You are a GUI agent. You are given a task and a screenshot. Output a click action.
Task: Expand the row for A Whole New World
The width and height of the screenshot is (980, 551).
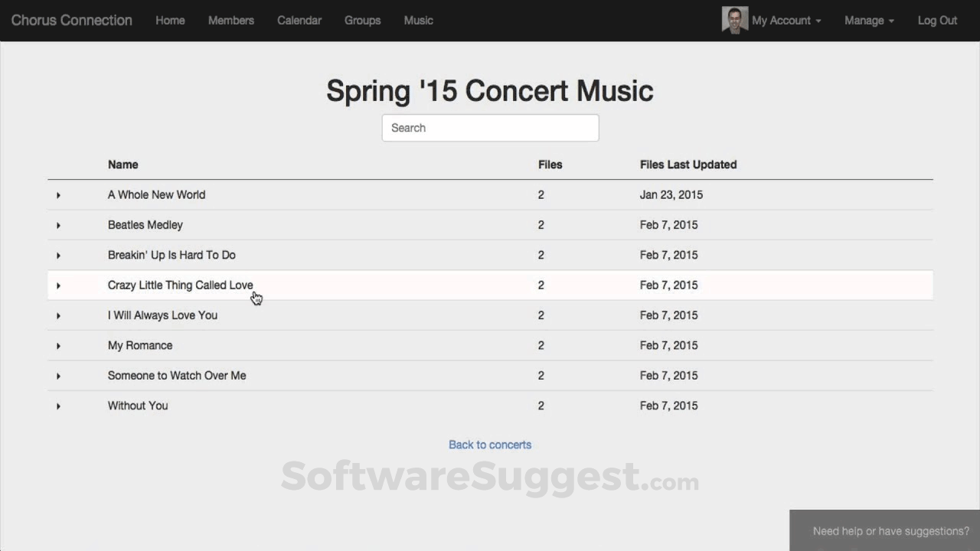click(x=58, y=195)
